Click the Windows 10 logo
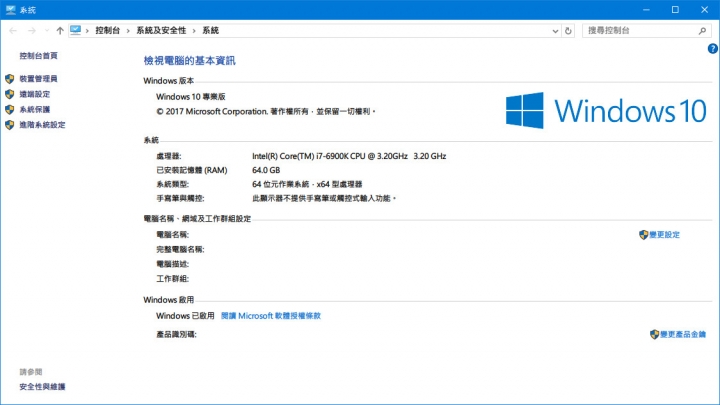The height and width of the screenshot is (405, 720). click(606, 111)
